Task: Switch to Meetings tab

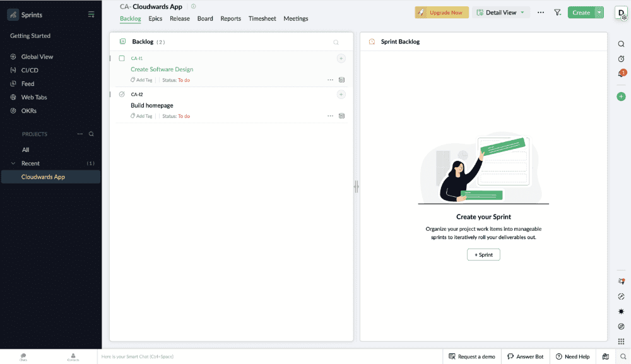Action: tap(296, 18)
